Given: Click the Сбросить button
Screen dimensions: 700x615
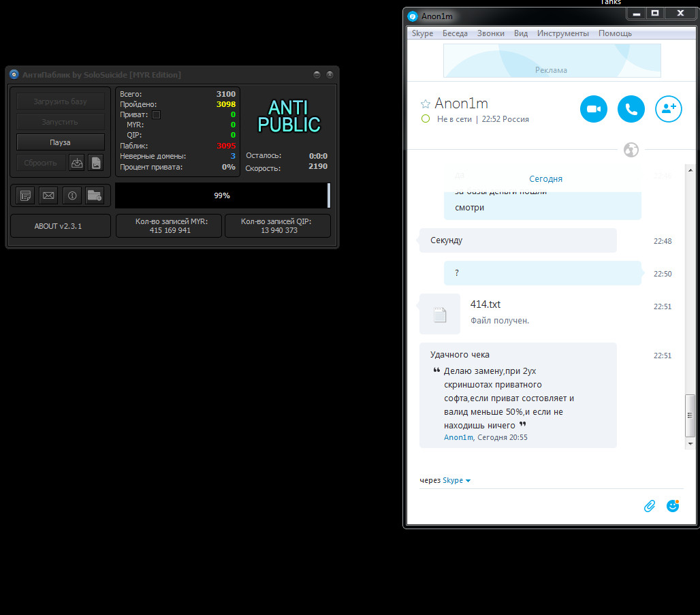Looking at the screenshot, I should 41,163.
